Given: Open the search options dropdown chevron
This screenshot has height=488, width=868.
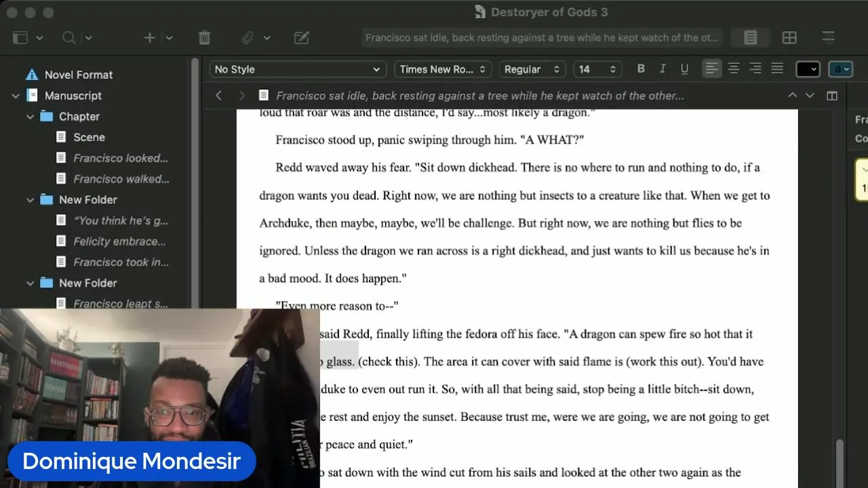Looking at the screenshot, I should [88, 38].
